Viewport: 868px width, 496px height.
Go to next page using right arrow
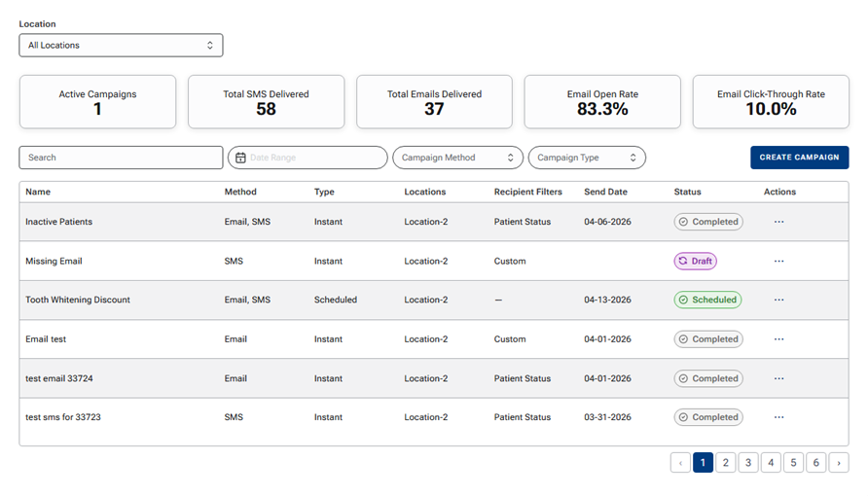click(839, 463)
